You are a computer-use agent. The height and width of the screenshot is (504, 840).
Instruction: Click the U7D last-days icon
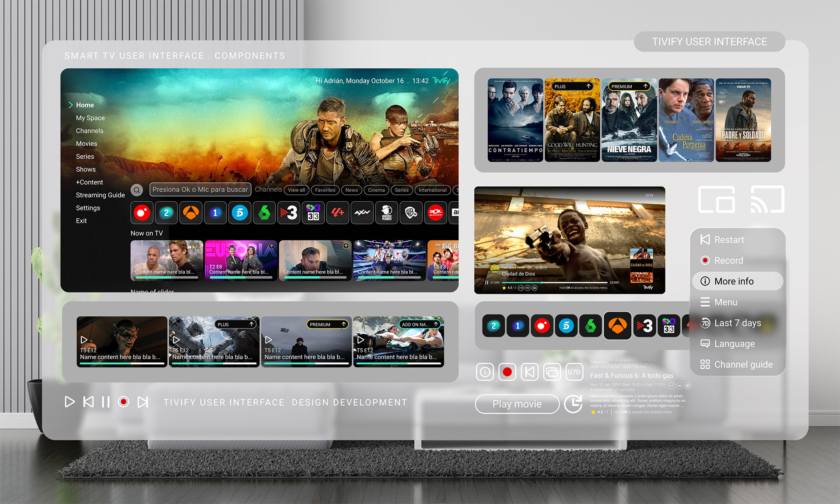click(x=574, y=372)
